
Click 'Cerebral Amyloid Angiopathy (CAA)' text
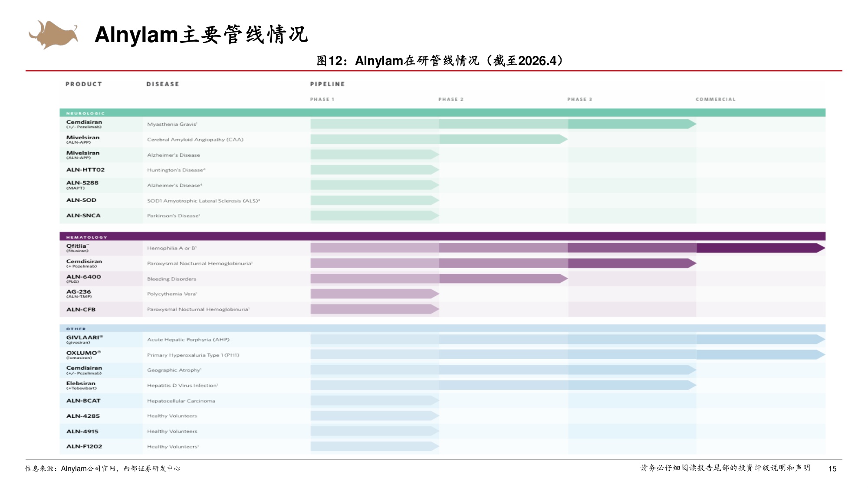point(195,140)
